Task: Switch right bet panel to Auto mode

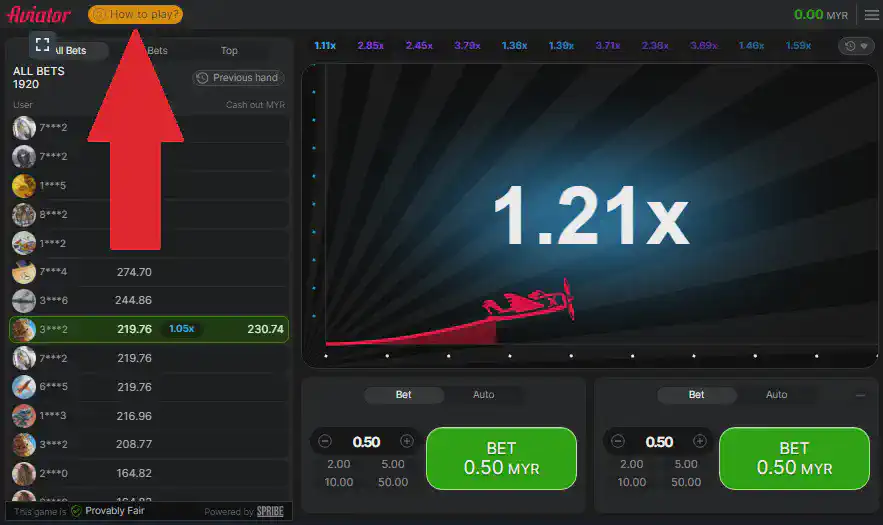Action: [x=776, y=395]
